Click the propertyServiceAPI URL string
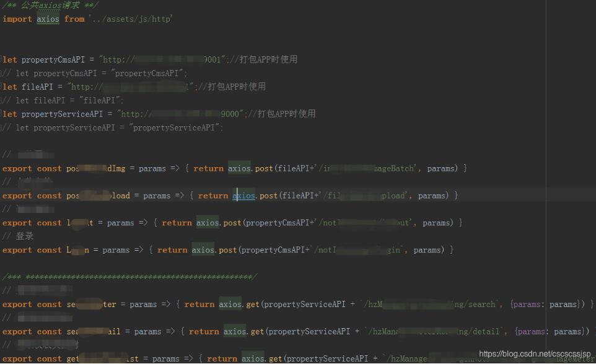Image resolution: width=596 pixels, height=364 pixels. pos(167,114)
